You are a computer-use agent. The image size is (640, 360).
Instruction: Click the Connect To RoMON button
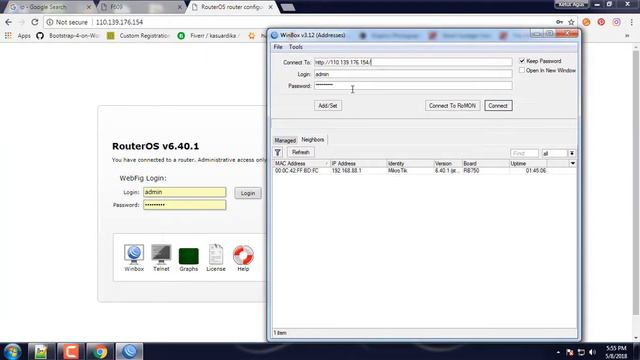pos(452,106)
